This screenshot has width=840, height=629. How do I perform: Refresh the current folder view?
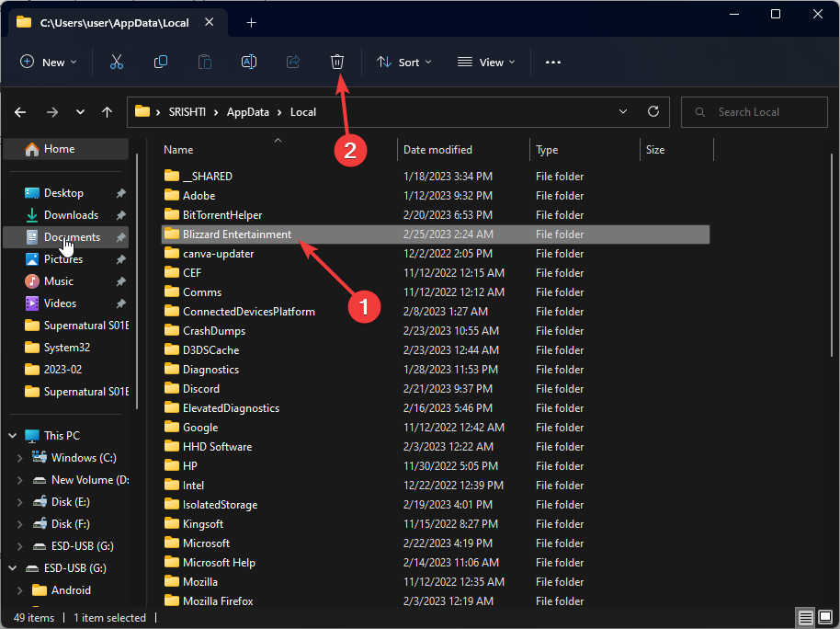tap(653, 112)
